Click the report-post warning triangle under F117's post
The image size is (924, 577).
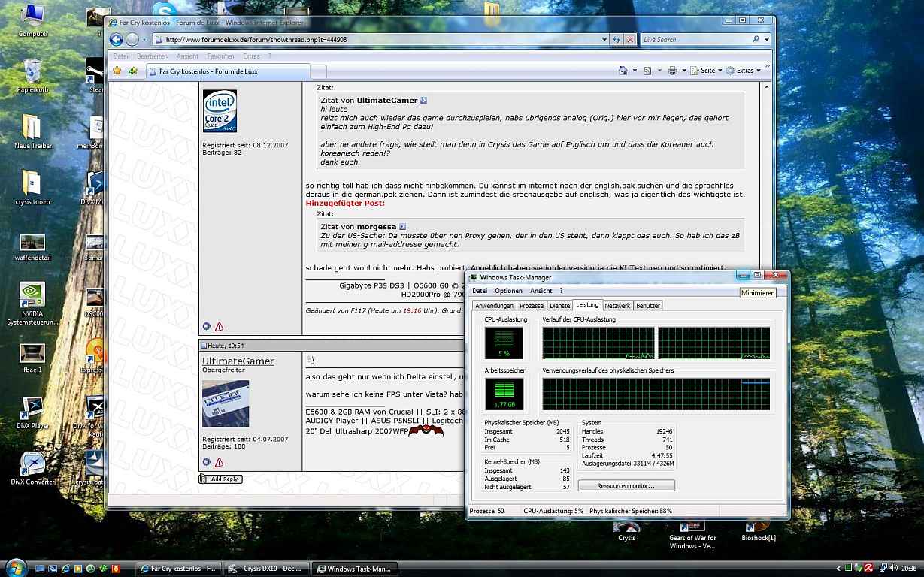pyautogui.click(x=219, y=327)
